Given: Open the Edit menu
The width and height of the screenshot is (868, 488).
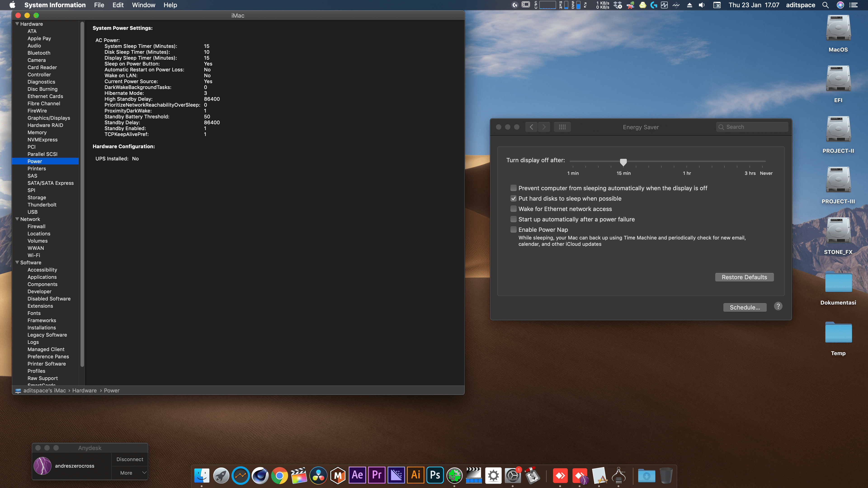Looking at the screenshot, I should 118,5.
